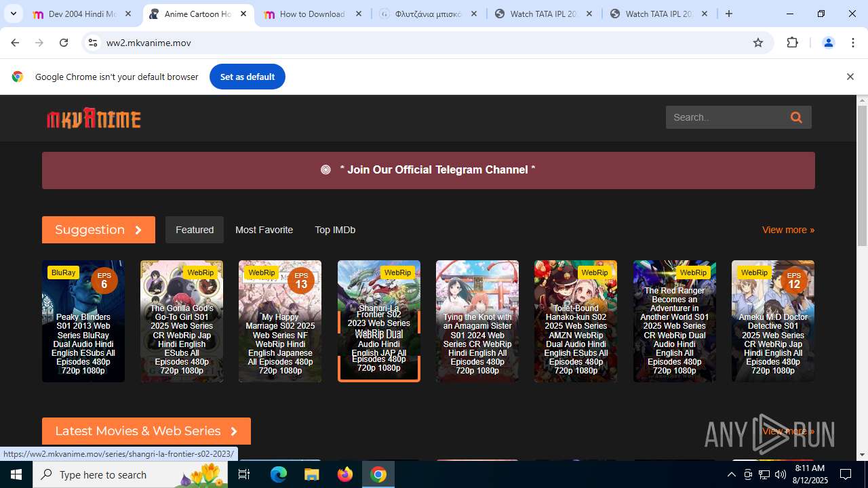Go forward to the next page
This screenshot has width=868, height=488.
click(39, 43)
